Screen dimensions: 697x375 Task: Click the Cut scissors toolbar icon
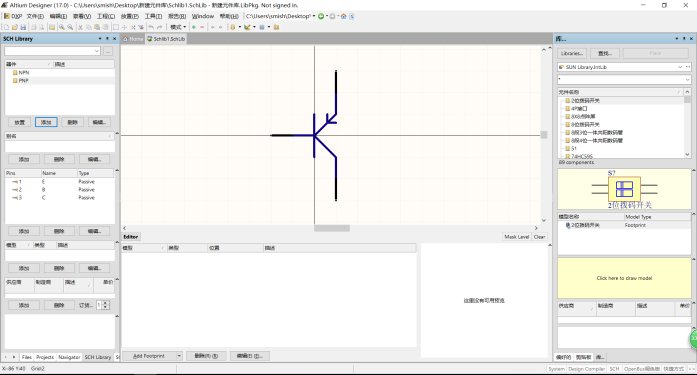80,27
